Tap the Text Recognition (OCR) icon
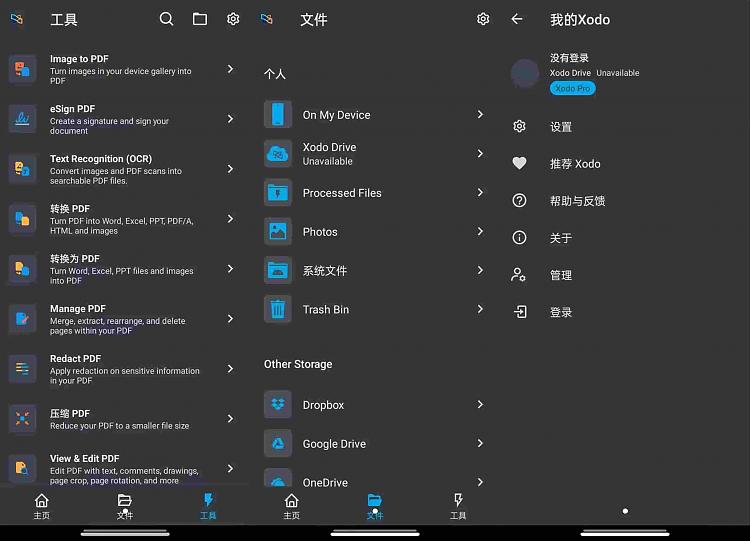Screen dimensions: 750x541 pyautogui.click(x=22, y=169)
